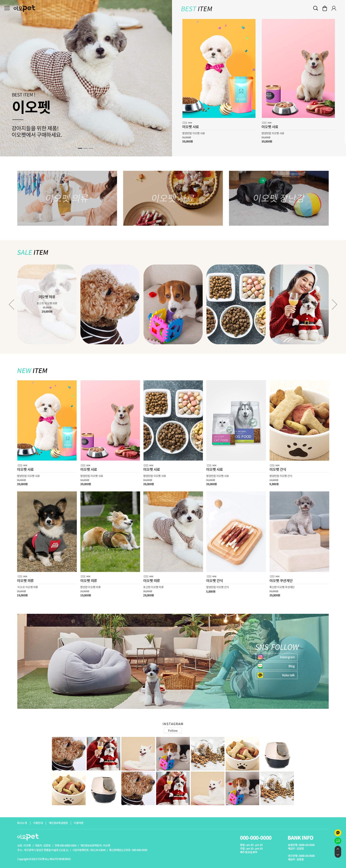
Task: Open the 이오펫 의류 category banner
Action: 67,198
